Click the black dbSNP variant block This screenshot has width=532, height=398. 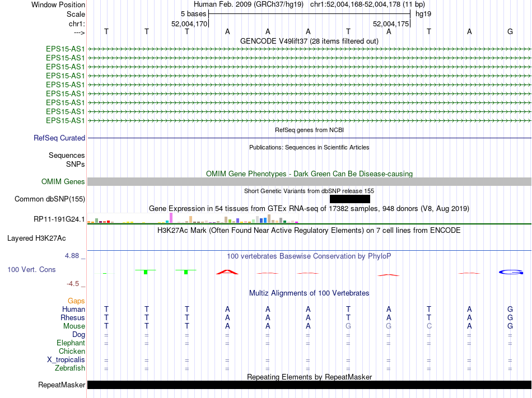point(350,199)
